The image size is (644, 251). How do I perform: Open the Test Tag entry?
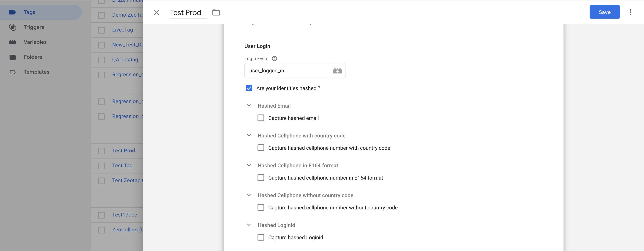[122, 165]
